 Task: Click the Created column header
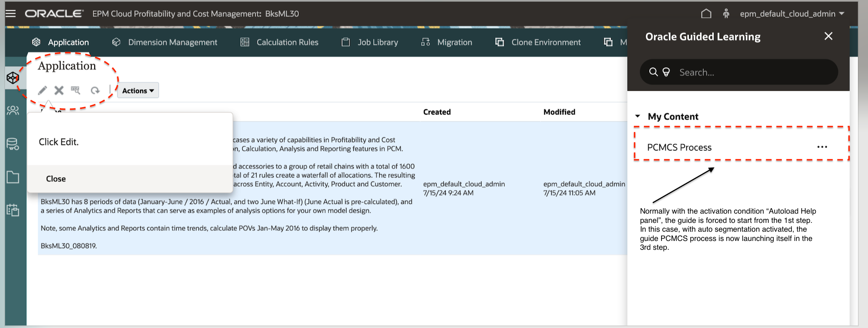tap(437, 112)
